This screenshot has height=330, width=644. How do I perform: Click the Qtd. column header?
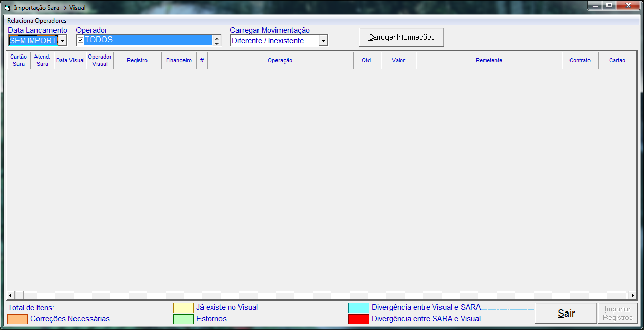pyautogui.click(x=367, y=60)
